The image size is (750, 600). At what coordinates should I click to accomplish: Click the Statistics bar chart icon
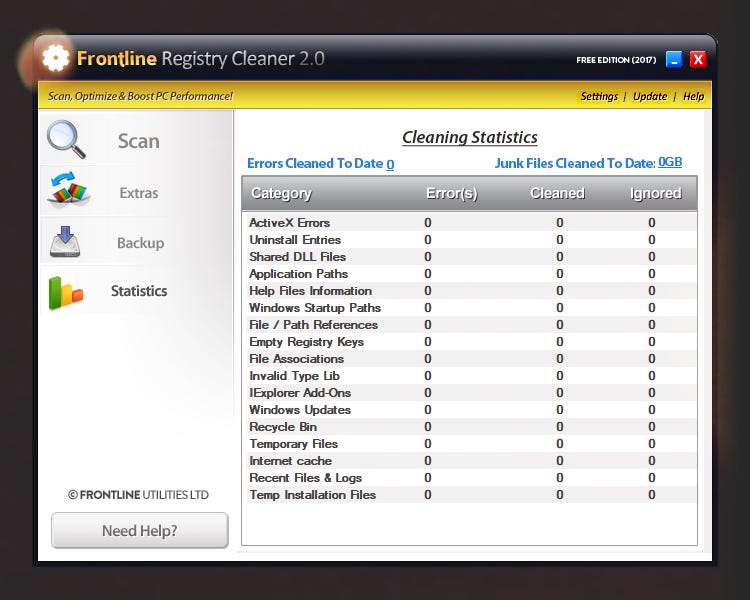coord(66,293)
